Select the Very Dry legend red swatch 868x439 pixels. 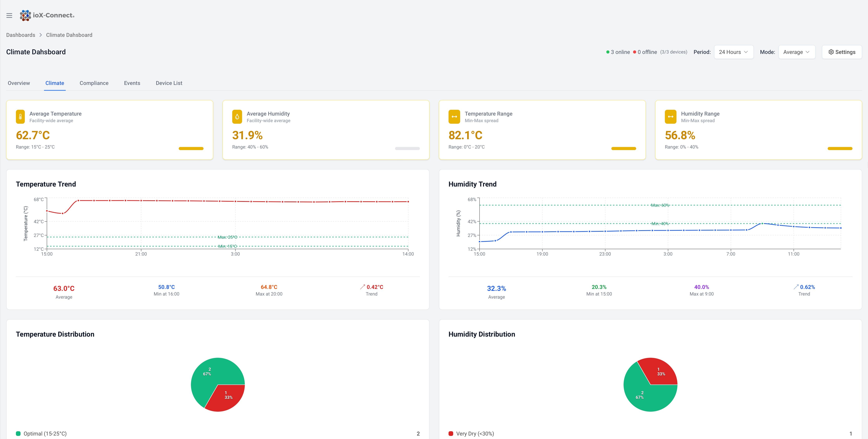pos(451,434)
